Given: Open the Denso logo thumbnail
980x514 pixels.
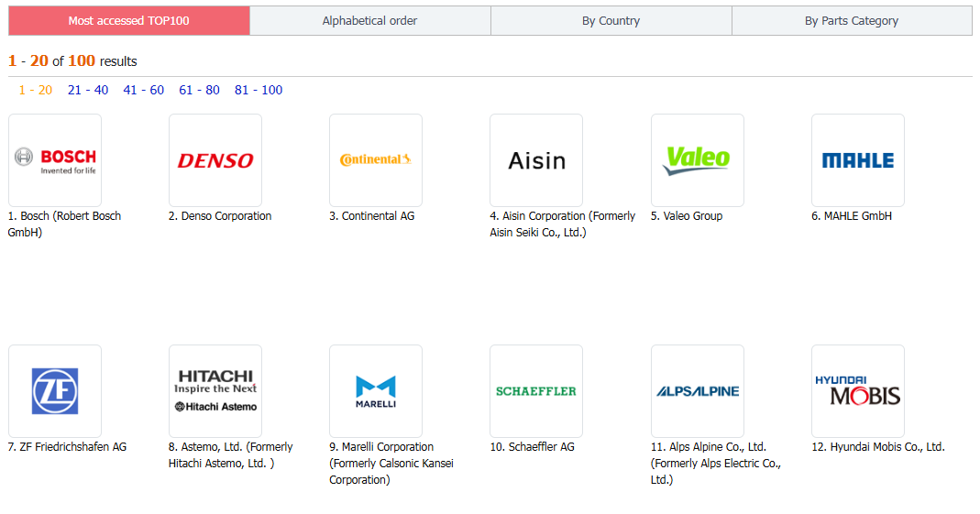Looking at the screenshot, I should coord(215,160).
